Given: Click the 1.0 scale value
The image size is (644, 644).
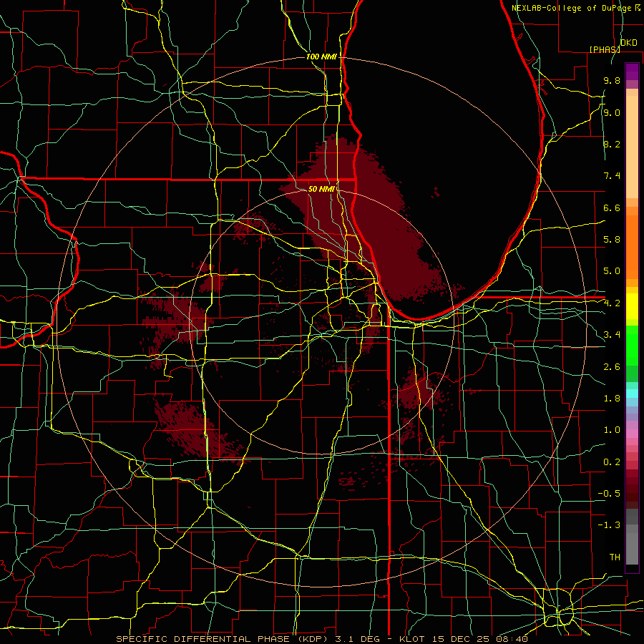Looking at the screenshot, I should point(612,430).
